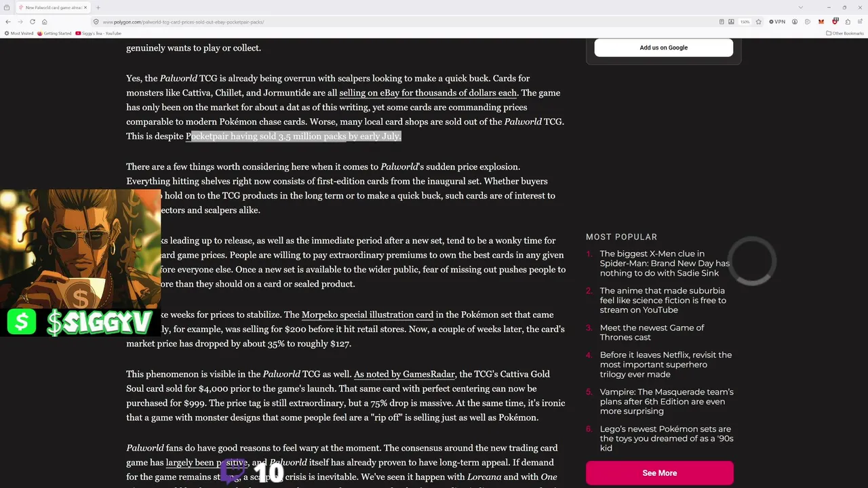This screenshot has width=868, height=488.
Task: Click the MOST POPULAR heading
Action: pos(621,237)
